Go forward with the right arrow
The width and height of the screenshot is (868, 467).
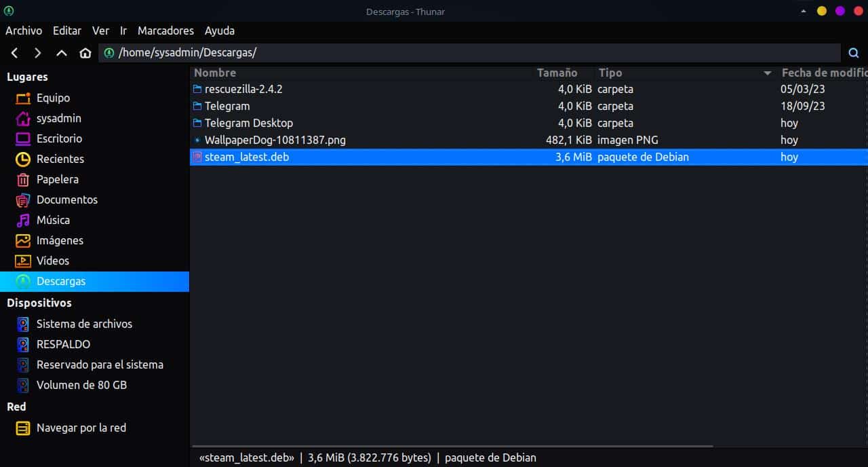(38, 53)
